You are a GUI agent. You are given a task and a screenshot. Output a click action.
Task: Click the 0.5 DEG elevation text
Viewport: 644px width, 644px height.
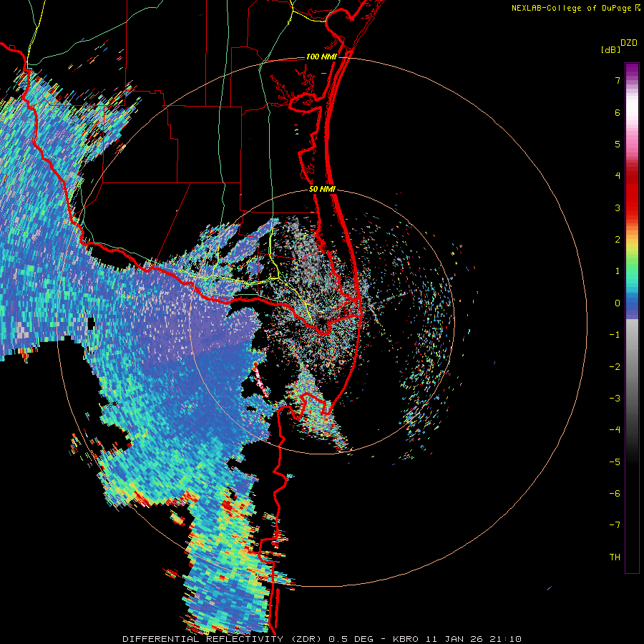(x=351, y=639)
